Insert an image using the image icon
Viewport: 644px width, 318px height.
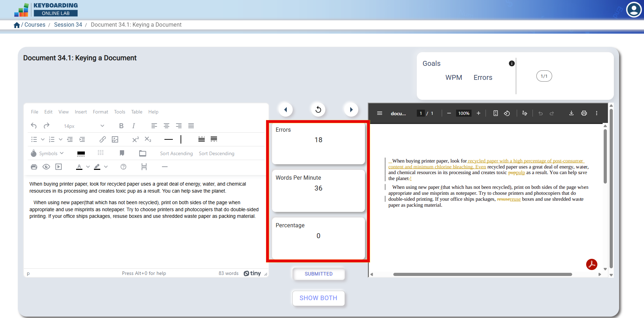click(115, 139)
